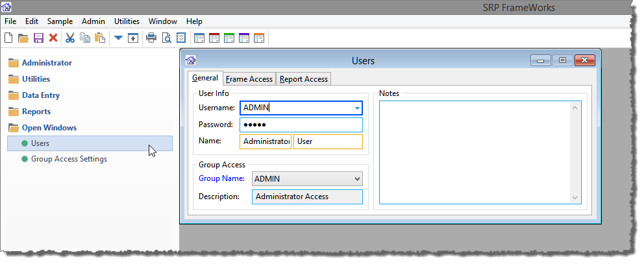
Task: Click the blue Group Name link label
Action: tap(222, 178)
